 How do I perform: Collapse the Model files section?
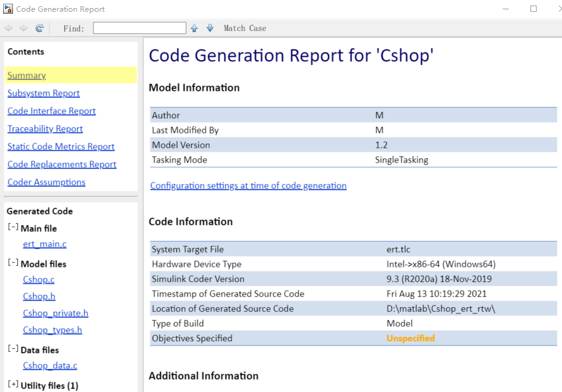pos(13,263)
